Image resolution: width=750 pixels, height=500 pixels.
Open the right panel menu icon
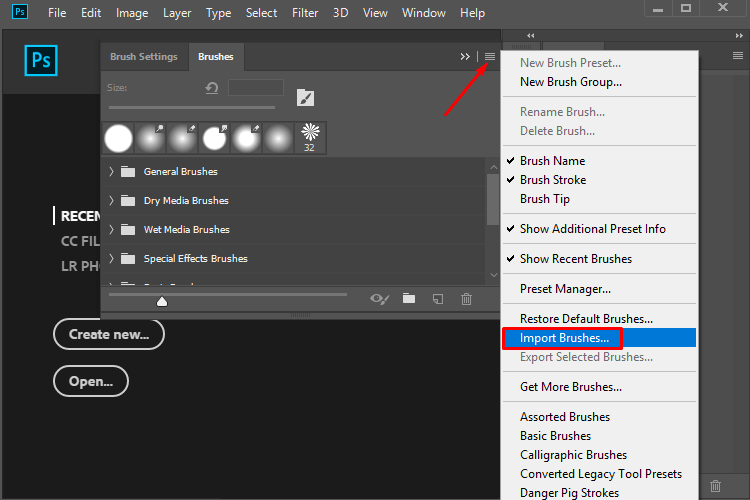tap(738, 56)
